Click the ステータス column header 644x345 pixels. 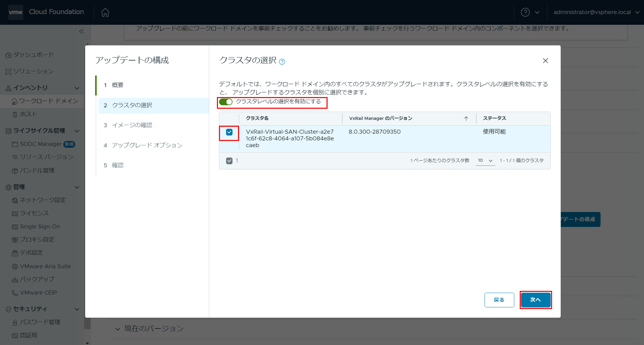(x=494, y=118)
